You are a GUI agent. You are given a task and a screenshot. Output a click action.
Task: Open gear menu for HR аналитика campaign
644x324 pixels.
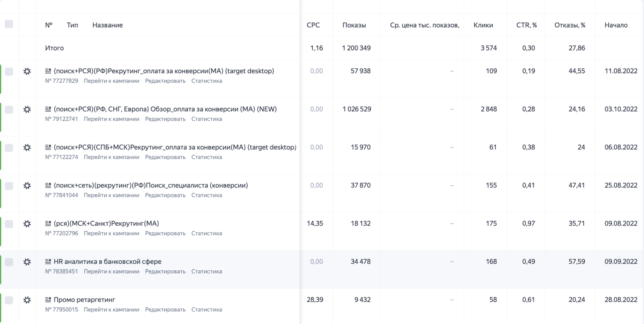pos(27,262)
